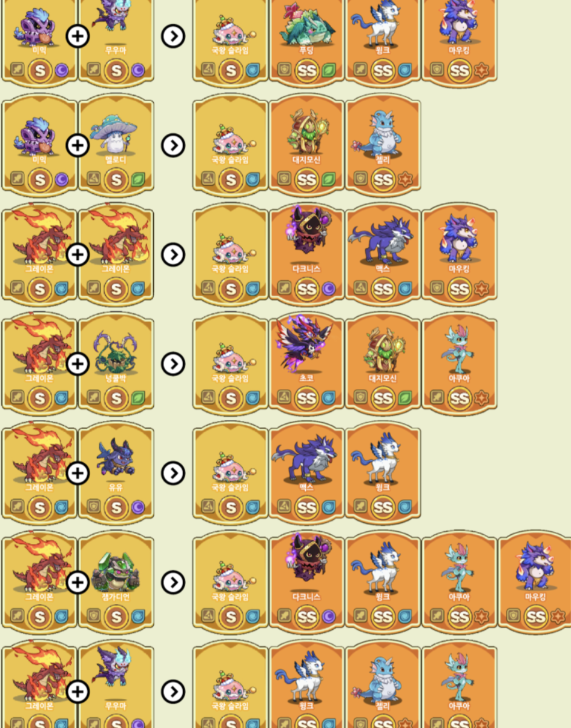Click the arrow chevron in the 멜로디 row
The height and width of the screenshot is (728, 571).
173,145
